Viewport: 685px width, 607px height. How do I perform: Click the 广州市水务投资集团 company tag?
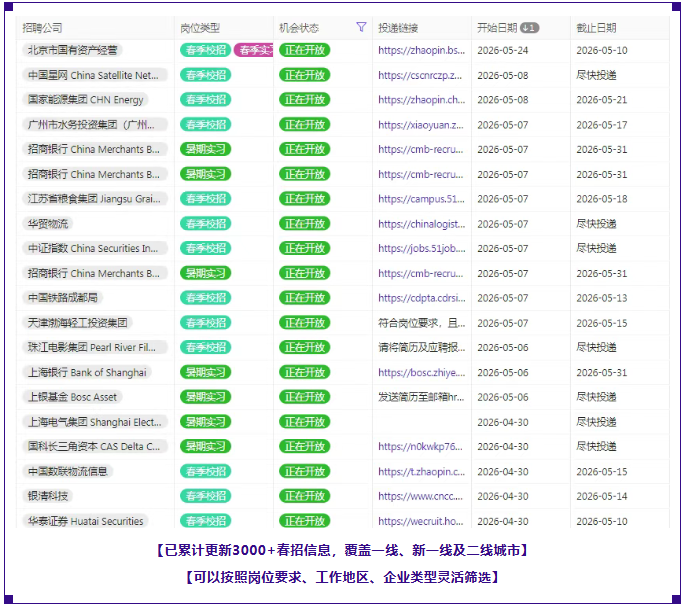click(x=95, y=125)
